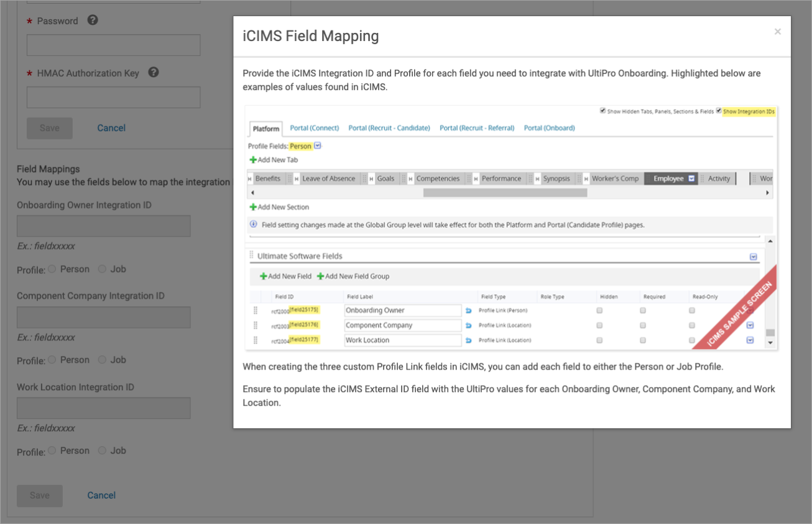Switch to the Platform tab

(x=266, y=129)
